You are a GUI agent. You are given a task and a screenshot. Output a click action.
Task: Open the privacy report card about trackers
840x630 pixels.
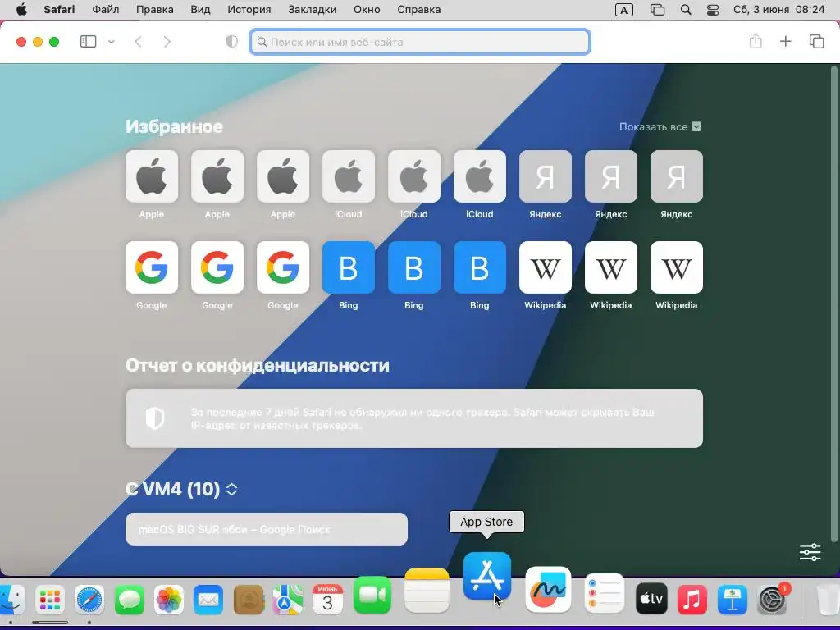(414, 418)
